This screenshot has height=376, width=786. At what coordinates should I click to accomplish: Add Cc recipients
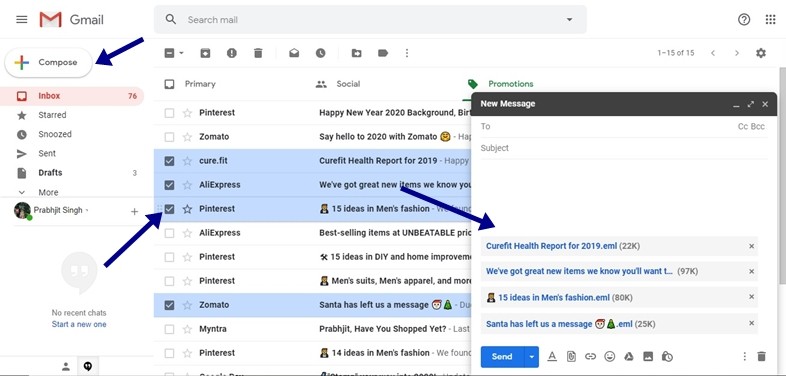pyautogui.click(x=743, y=126)
